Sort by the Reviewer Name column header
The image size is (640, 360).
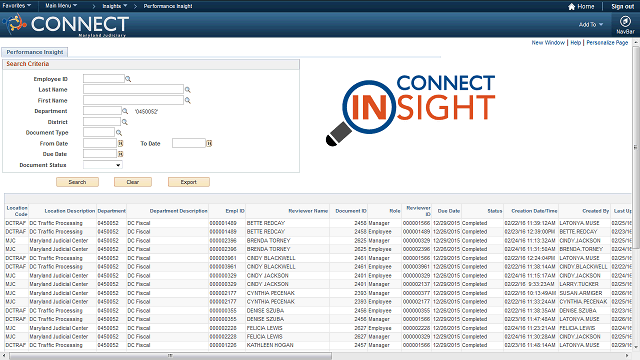(308, 211)
